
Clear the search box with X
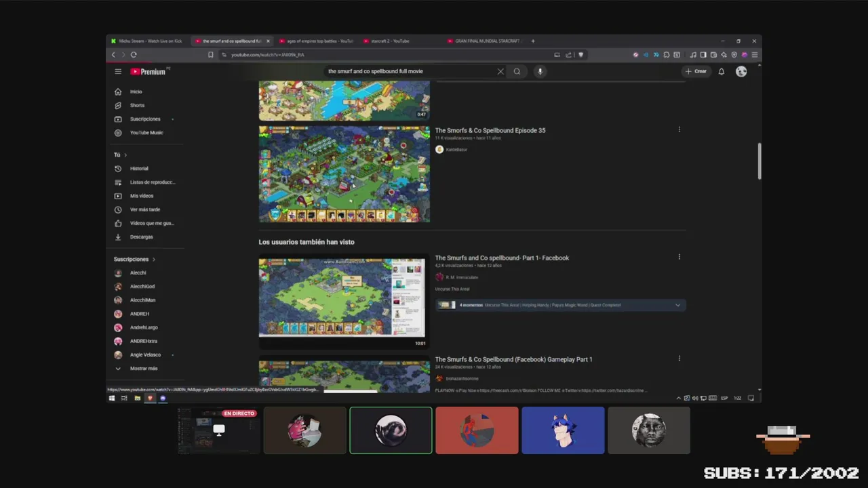pos(500,71)
